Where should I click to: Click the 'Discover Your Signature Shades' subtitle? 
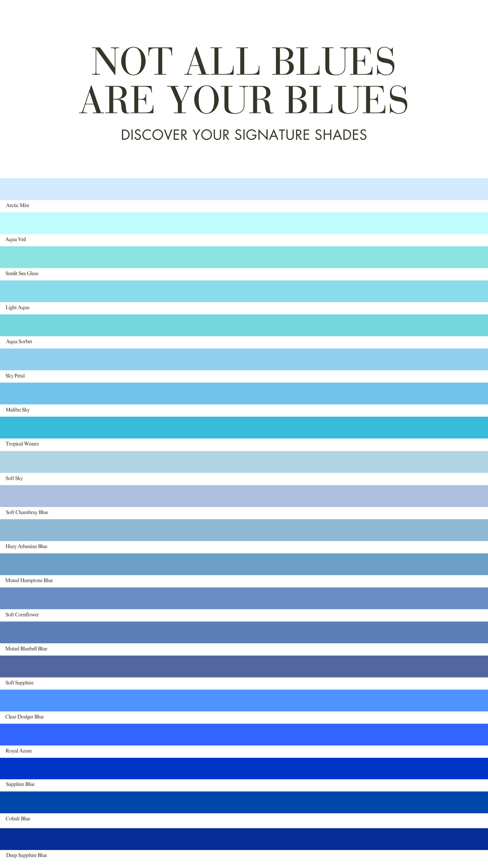point(244,135)
